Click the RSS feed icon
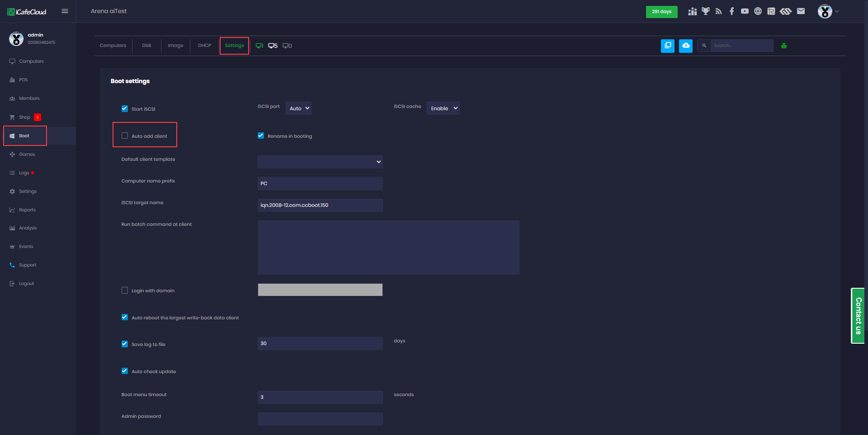This screenshot has height=435, width=868. pyautogui.click(x=718, y=11)
